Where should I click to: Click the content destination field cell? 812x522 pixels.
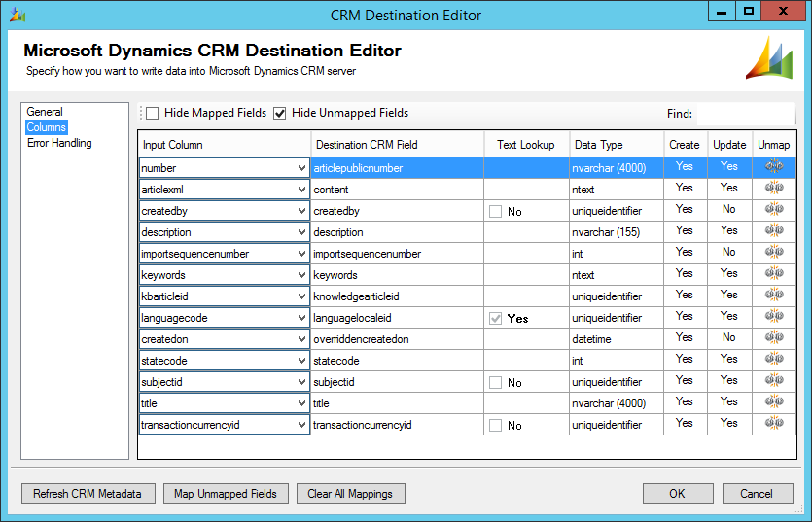[397, 190]
